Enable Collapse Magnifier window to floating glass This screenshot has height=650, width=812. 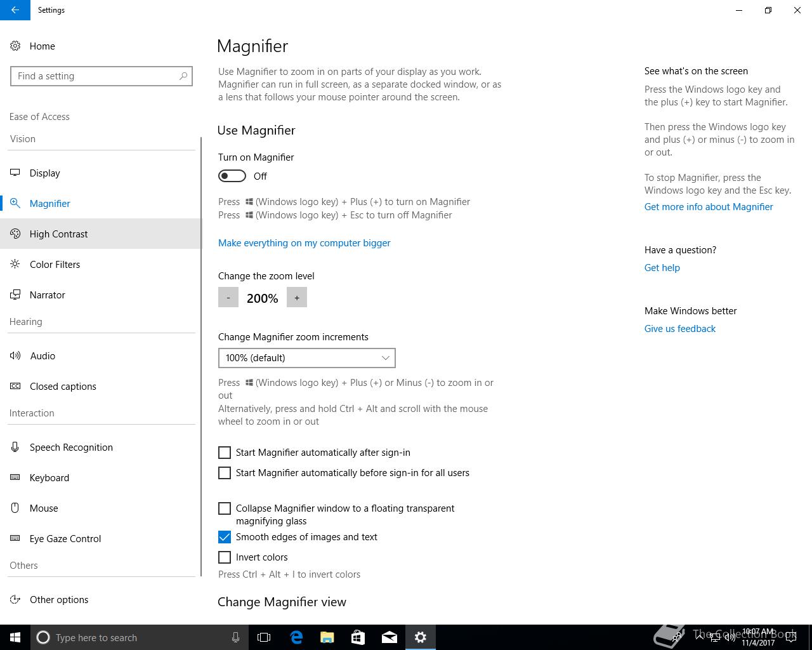[225, 508]
